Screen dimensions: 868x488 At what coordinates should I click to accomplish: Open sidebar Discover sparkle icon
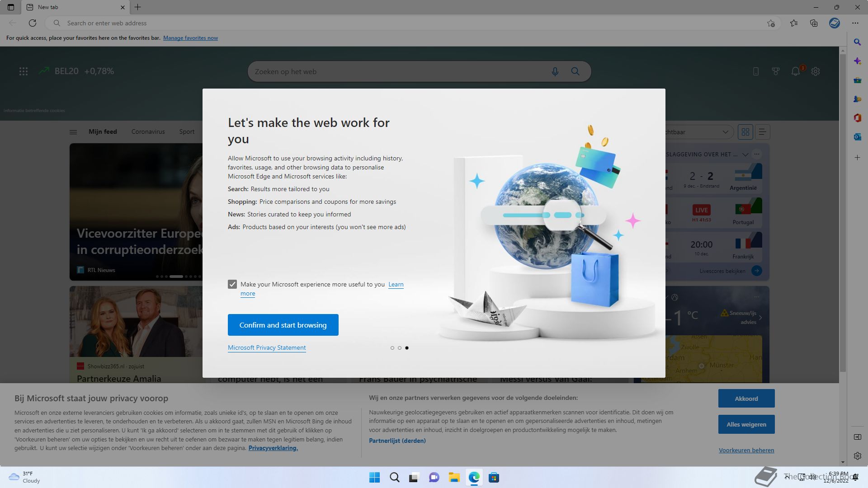(857, 61)
